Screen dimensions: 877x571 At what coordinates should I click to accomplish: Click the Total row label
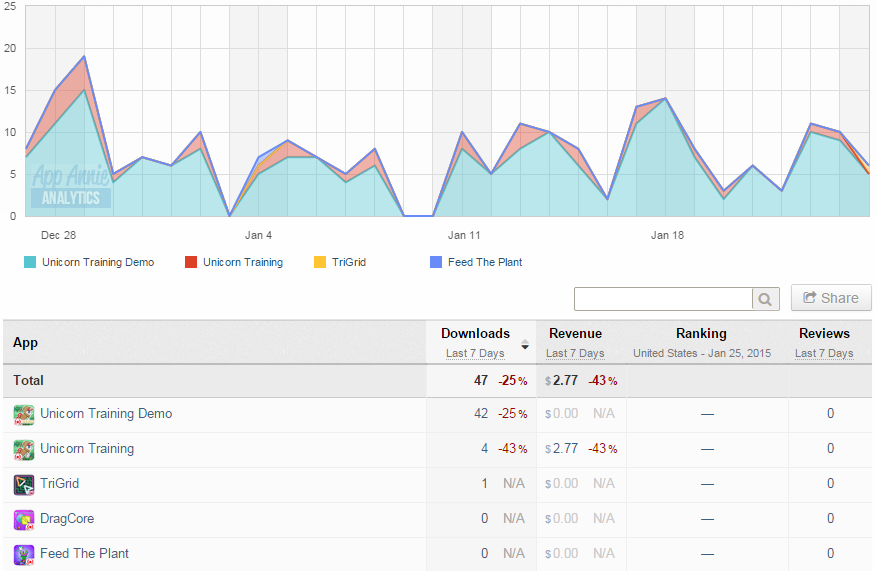click(28, 380)
